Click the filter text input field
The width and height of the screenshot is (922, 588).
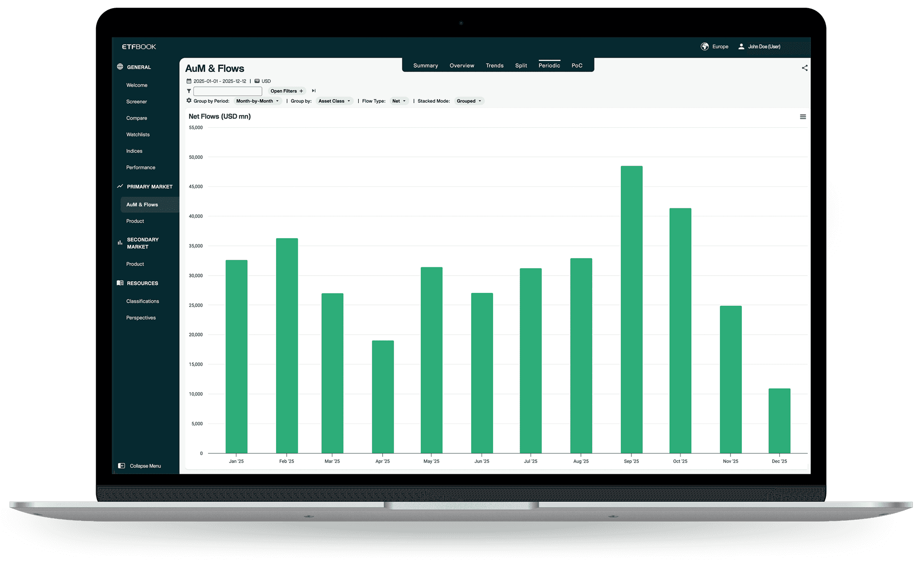228,91
